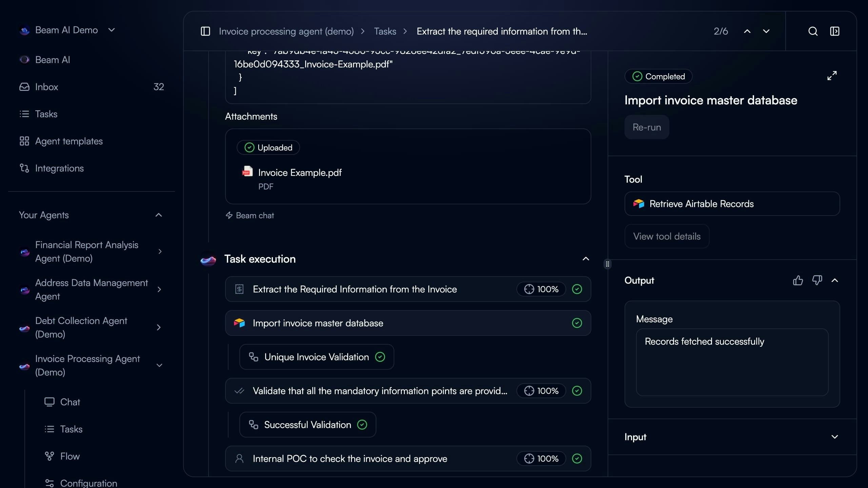Click the search magnifier icon
The image size is (868, 488).
pyautogui.click(x=813, y=31)
